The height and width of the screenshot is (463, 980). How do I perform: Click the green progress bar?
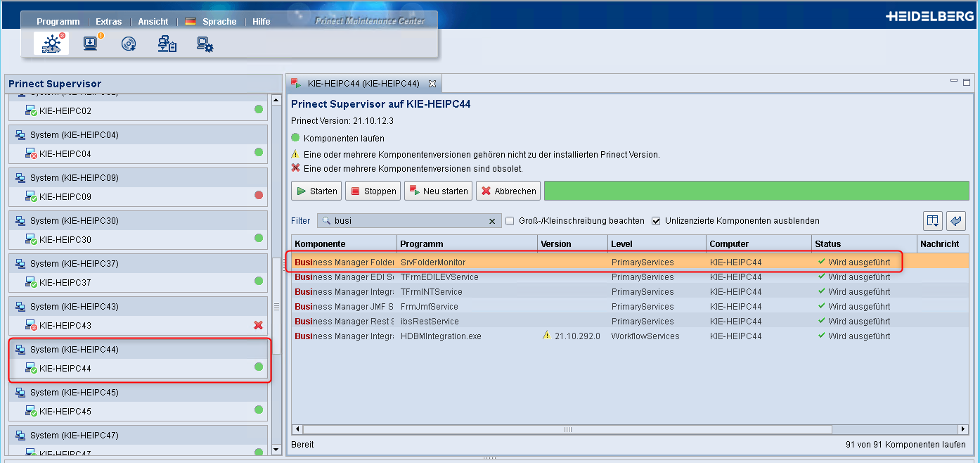click(756, 191)
